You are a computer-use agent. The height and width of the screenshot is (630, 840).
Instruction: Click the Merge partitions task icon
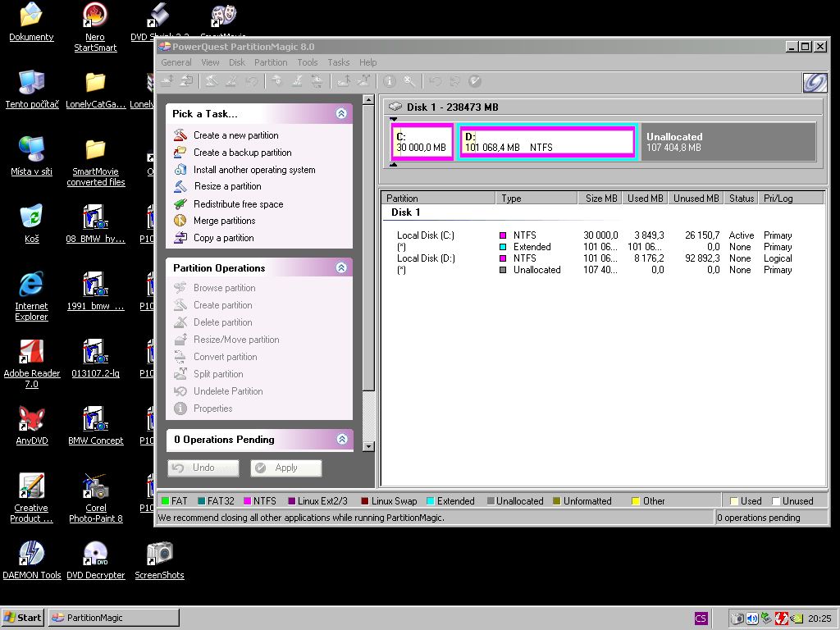click(180, 220)
